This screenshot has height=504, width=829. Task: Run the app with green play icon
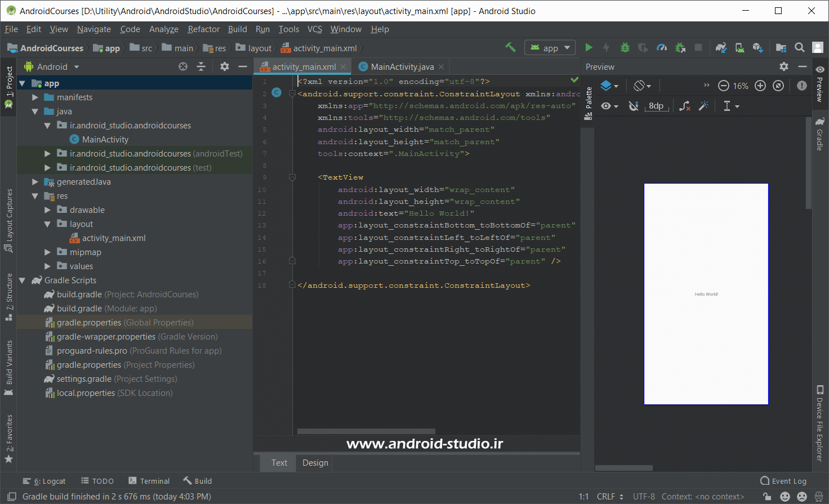(x=589, y=48)
